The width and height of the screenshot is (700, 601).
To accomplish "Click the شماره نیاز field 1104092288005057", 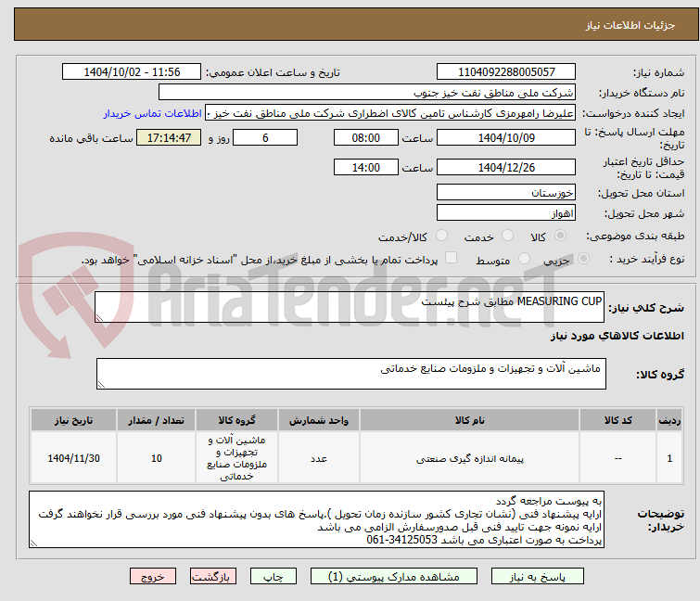I will pyautogui.click(x=506, y=72).
